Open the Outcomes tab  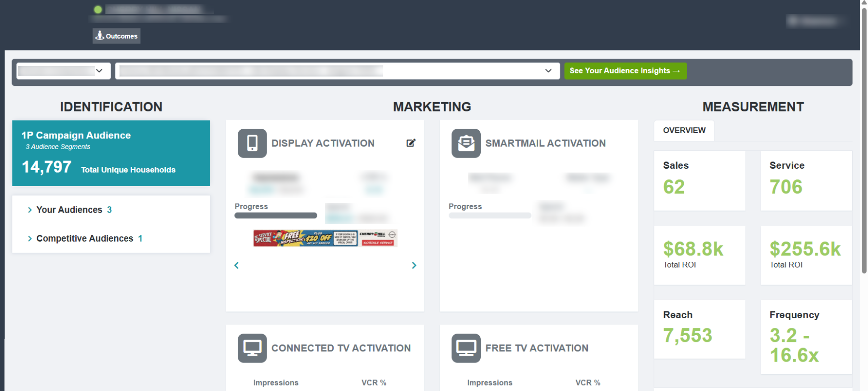tap(117, 36)
